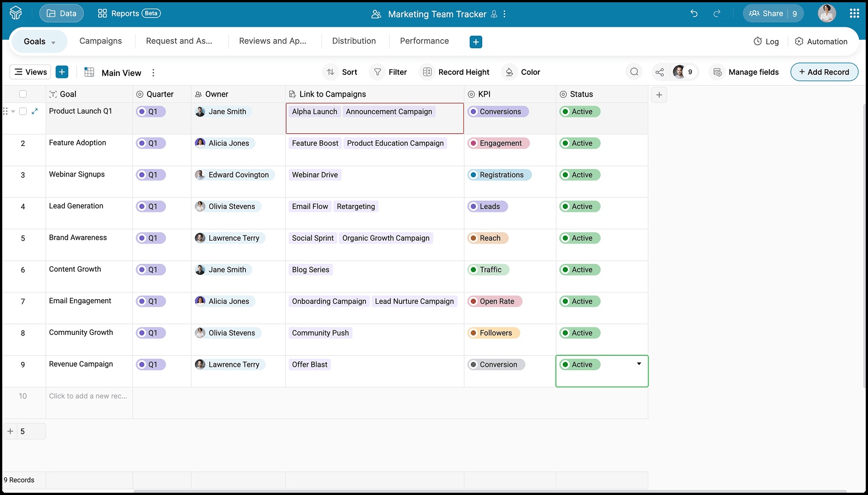This screenshot has height=495, width=868.
Task: Click the Retargeting campaign tag
Action: tap(356, 207)
